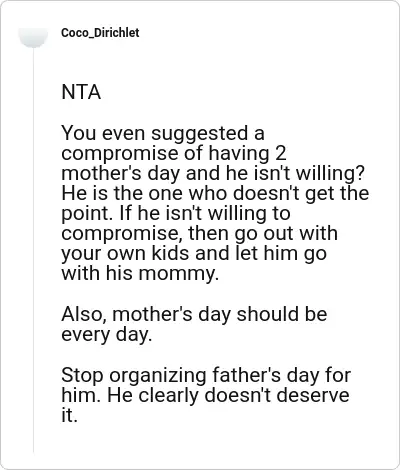Click the line "You even suggested a"

163,134
